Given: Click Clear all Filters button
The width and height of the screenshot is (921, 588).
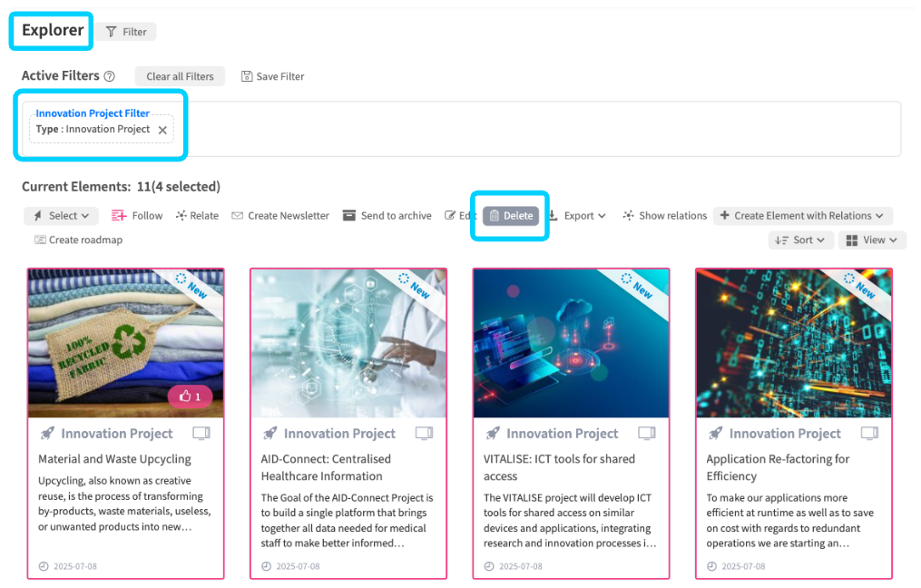Looking at the screenshot, I should (180, 76).
